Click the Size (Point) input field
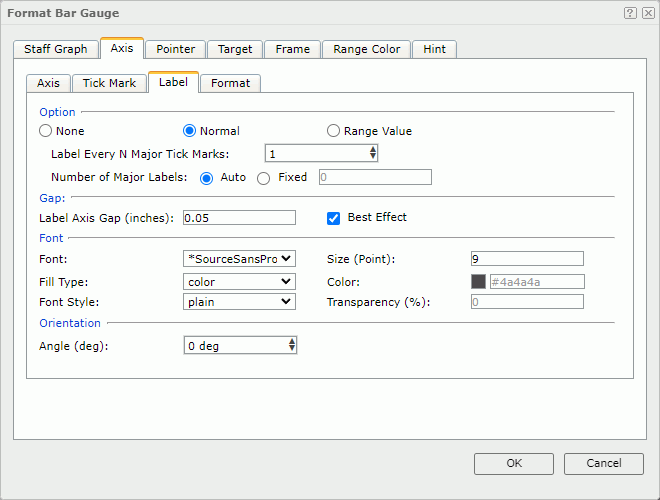The width and height of the screenshot is (660, 500). (527, 259)
